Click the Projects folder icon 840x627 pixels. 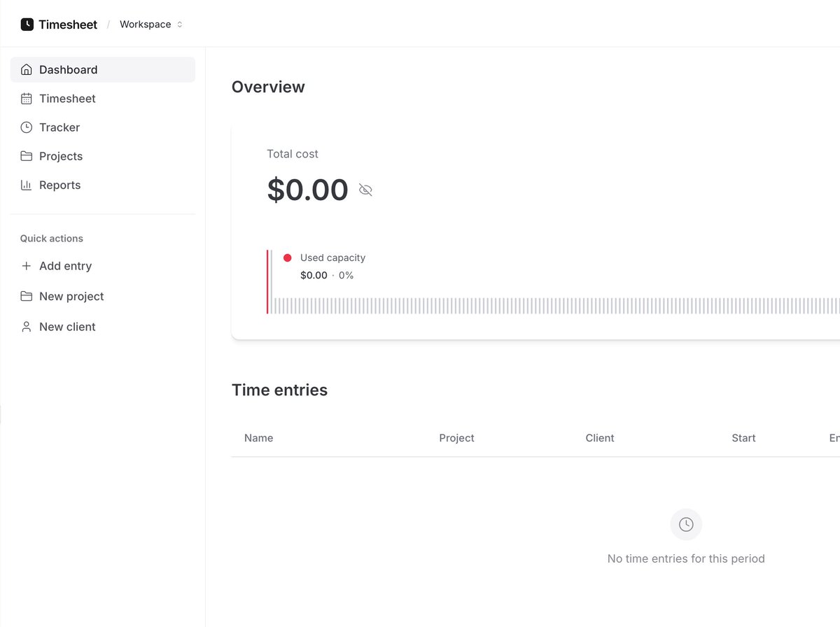point(27,156)
